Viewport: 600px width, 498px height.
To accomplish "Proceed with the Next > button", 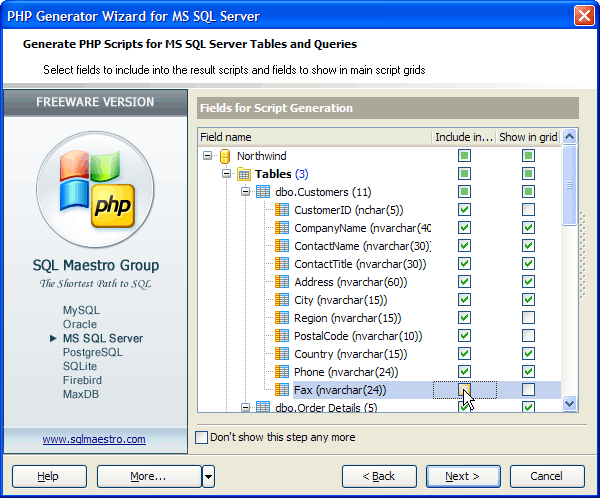I will 463,477.
